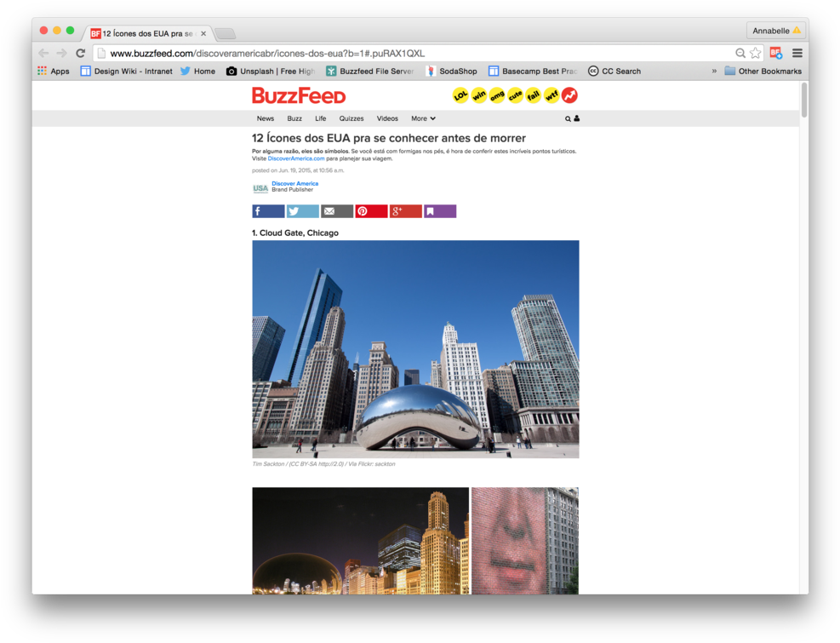Expand the Other Bookmarks folder
Image resolution: width=840 pixels, height=643 pixels.
tap(770, 71)
